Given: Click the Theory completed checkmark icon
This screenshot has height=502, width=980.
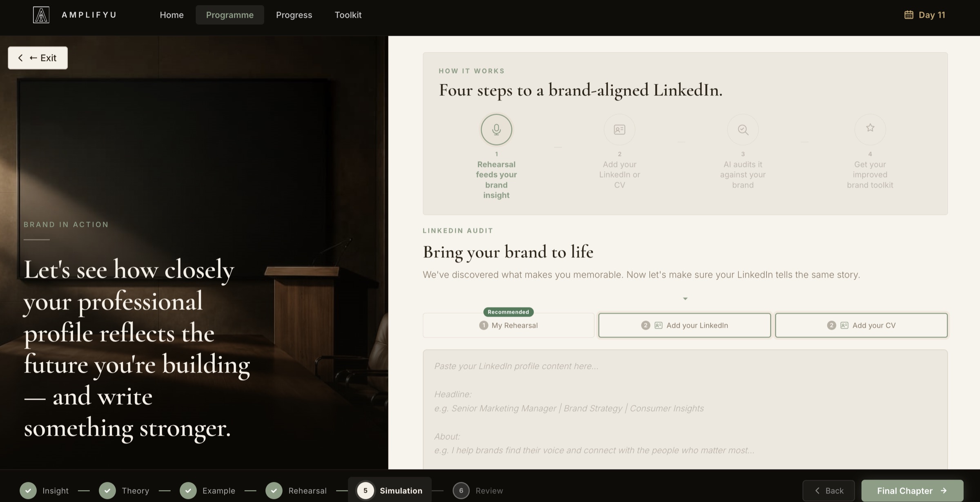Looking at the screenshot, I should [x=107, y=491].
